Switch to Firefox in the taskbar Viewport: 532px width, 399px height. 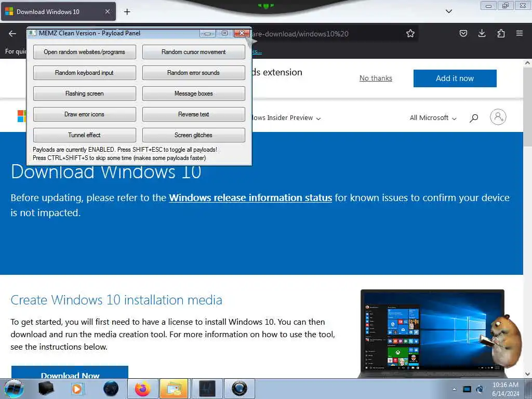coord(142,389)
